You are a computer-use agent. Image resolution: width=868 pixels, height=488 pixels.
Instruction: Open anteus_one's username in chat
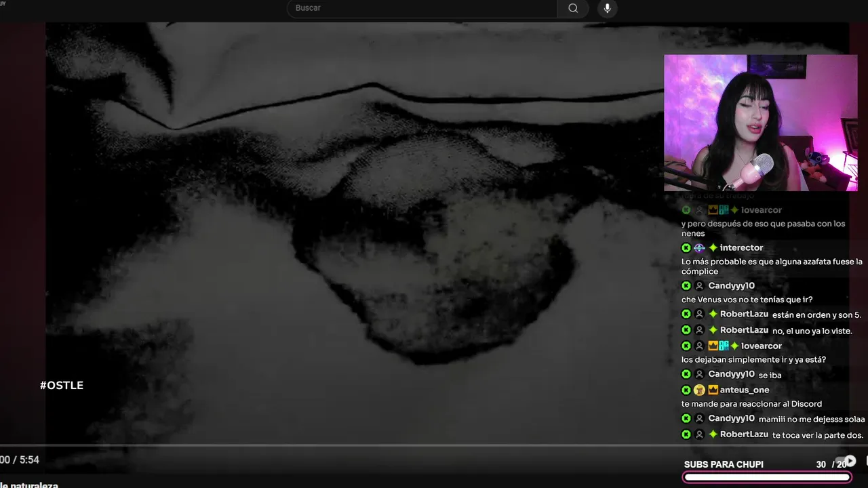pyautogui.click(x=745, y=390)
